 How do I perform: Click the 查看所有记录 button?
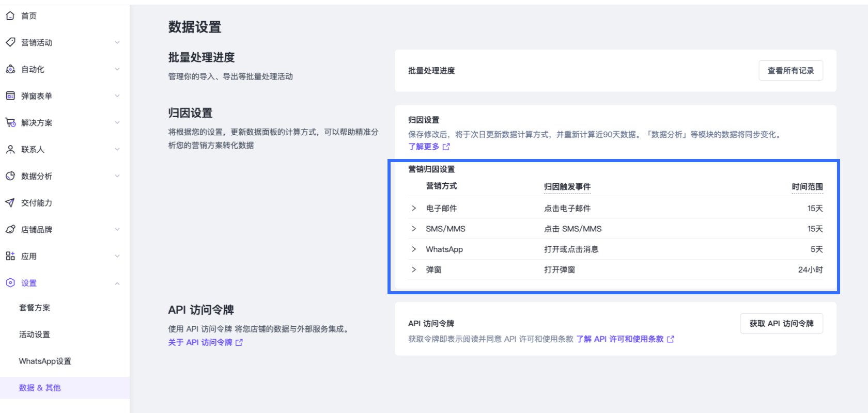click(x=791, y=71)
